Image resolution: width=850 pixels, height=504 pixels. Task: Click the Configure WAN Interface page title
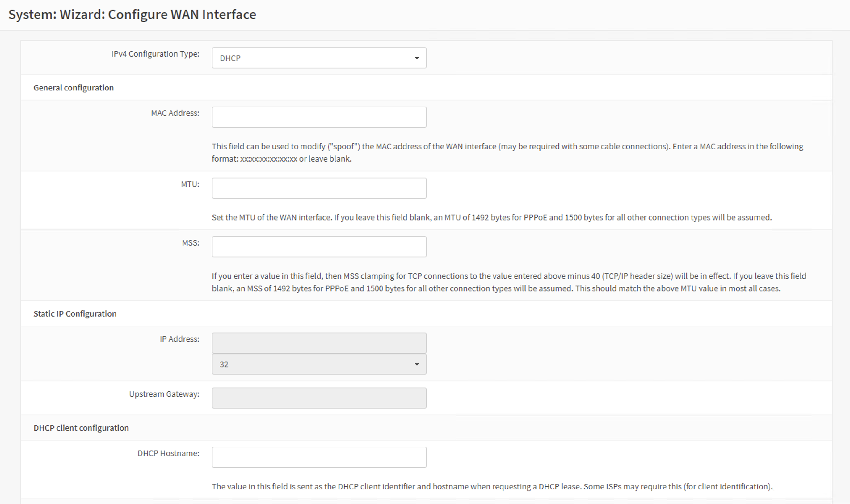[132, 15]
